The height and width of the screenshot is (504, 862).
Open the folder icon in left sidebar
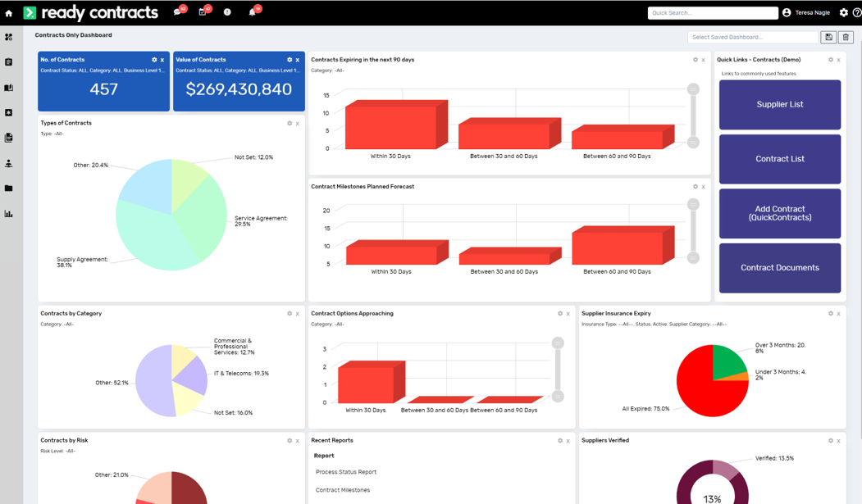pos(9,188)
